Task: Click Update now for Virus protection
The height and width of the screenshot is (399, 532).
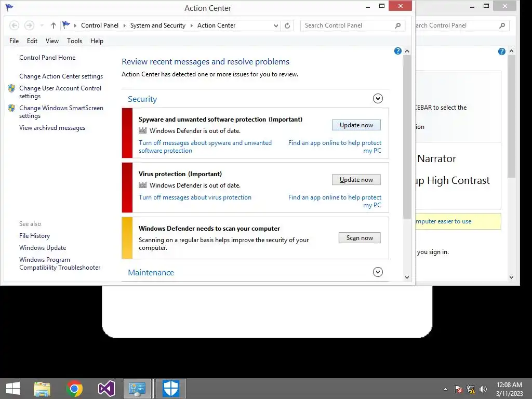Action: coord(356,180)
